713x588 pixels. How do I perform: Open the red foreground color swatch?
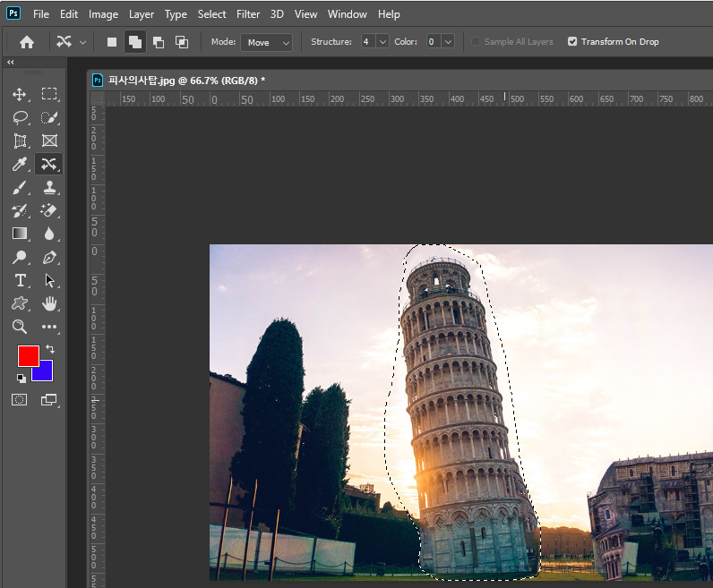(x=27, y=355)
